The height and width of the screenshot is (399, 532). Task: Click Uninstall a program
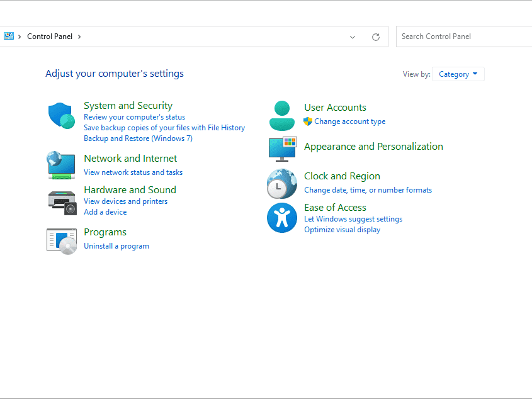pyautogui.click(x=116, y=246)
